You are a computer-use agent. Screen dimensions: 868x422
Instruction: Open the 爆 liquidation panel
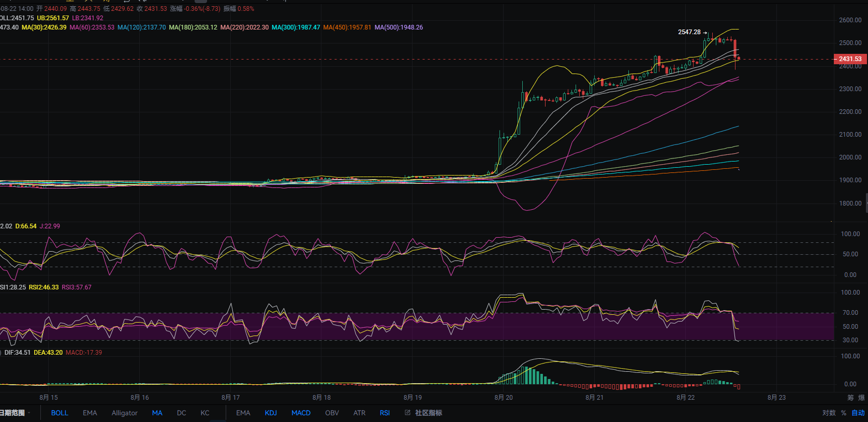point(861,398)
